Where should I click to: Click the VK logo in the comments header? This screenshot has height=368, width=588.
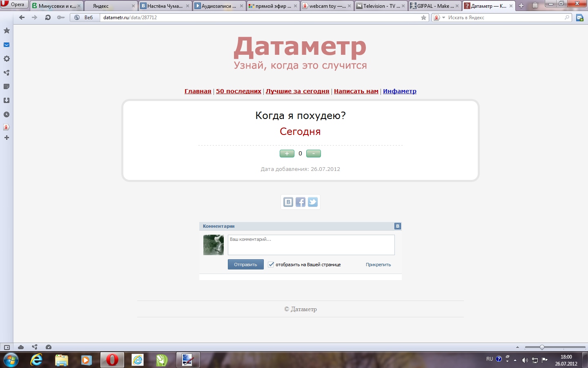(x=398, y=226)
